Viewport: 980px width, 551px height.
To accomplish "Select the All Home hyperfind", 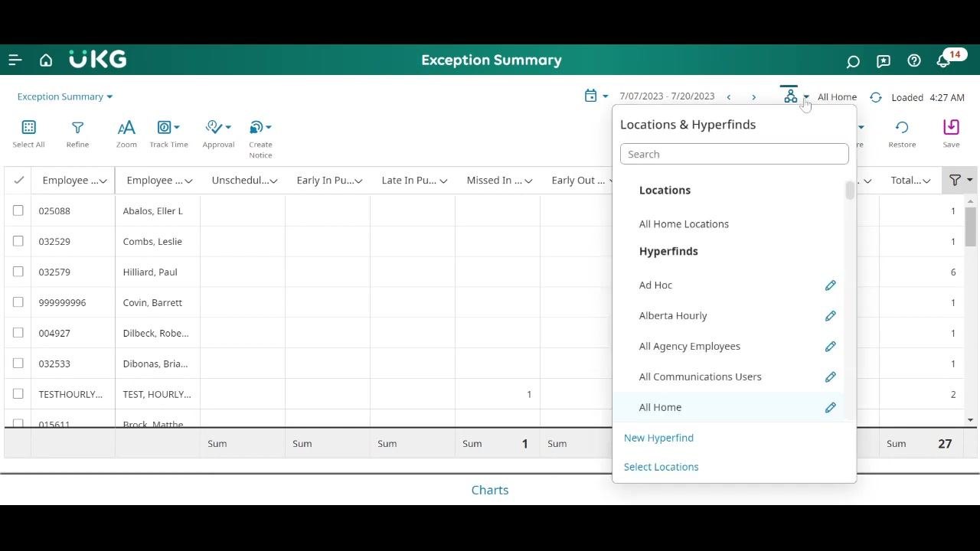I will point(660,407).
